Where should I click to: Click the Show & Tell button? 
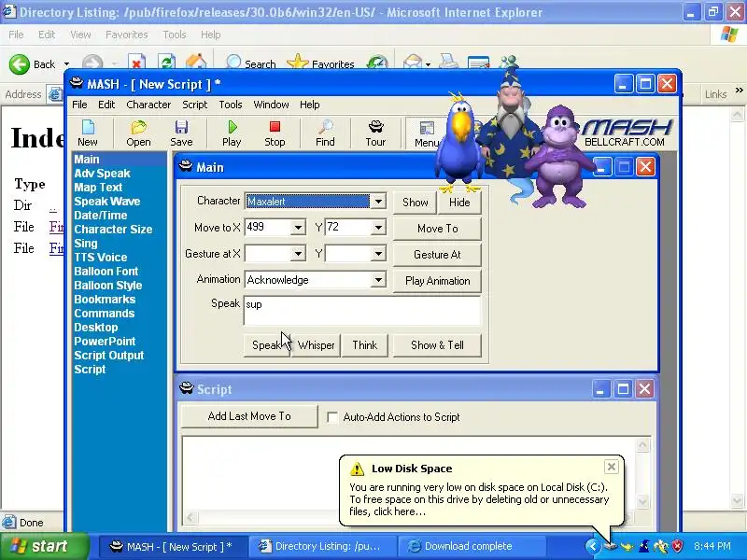437,345
